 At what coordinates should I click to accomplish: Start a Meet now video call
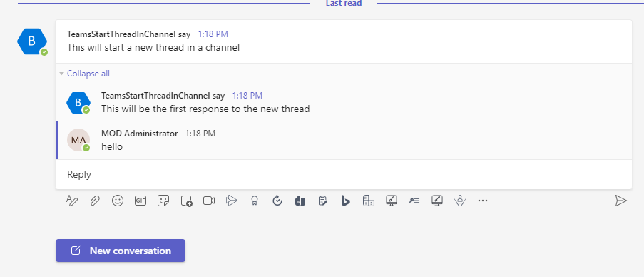(x=209, y=201)
